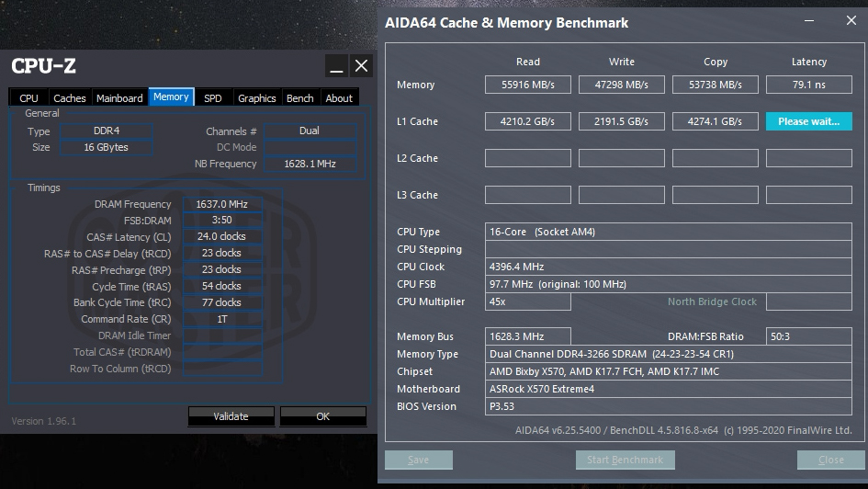The width and height of the screenshot is (868, 489).
Task: Close the AIDA64 benchmark window with X
Action: pyautogui.click(x=851, y=21)
